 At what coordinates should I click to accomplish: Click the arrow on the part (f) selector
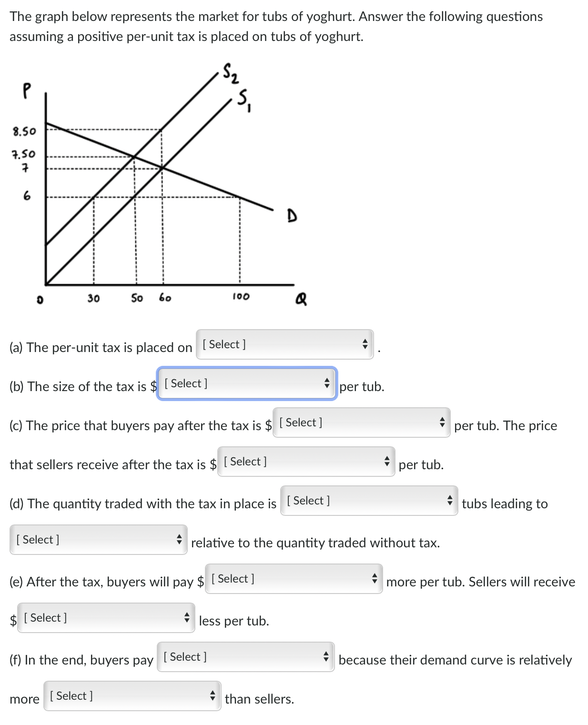point(326,658)
